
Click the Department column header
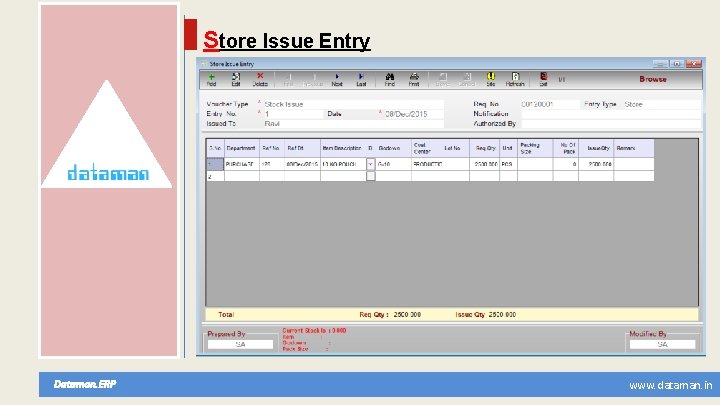click(242, 148)
